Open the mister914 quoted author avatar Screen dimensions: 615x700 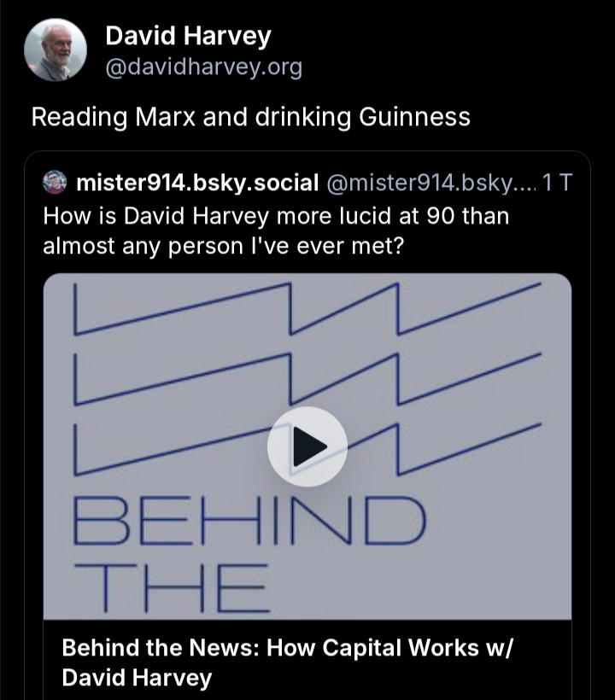pyautogui.click(x=55, y=182)
